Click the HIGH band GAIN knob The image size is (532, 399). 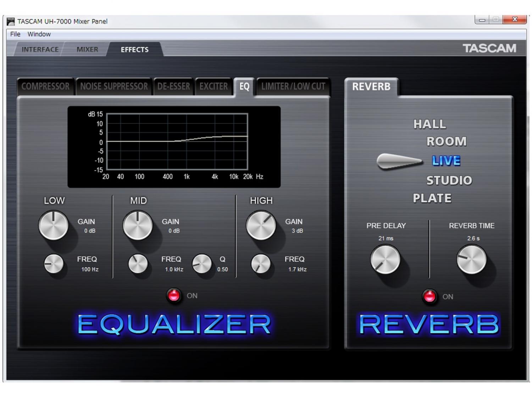click(261, 226)
